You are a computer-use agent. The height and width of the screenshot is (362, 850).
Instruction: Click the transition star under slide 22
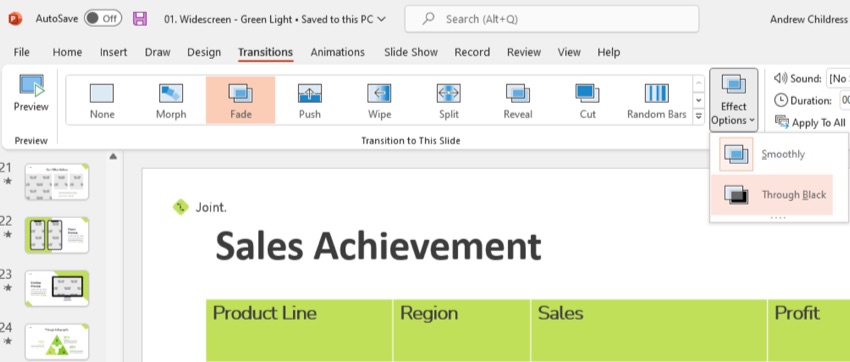7,234
